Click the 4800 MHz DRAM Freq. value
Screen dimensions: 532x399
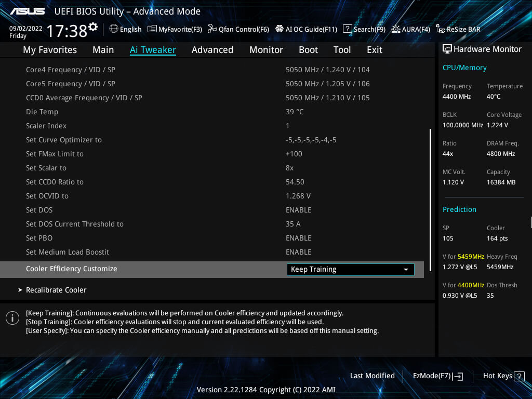(x=500, y=154)
